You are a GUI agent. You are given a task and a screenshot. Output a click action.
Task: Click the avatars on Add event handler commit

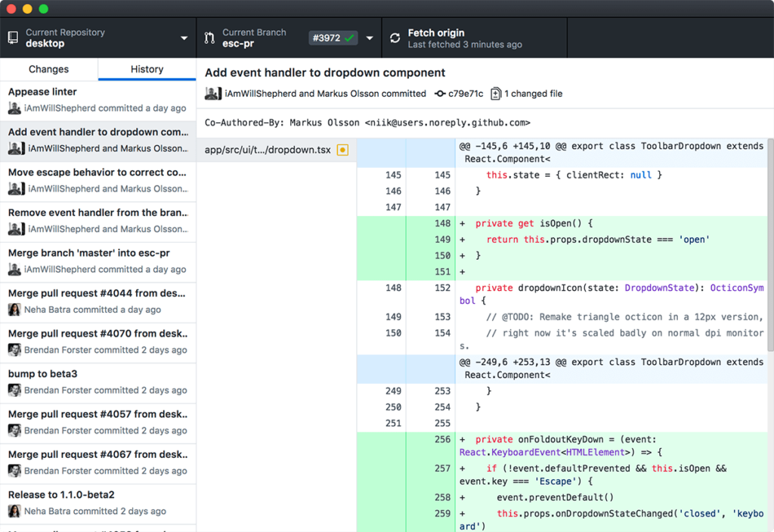17,149
